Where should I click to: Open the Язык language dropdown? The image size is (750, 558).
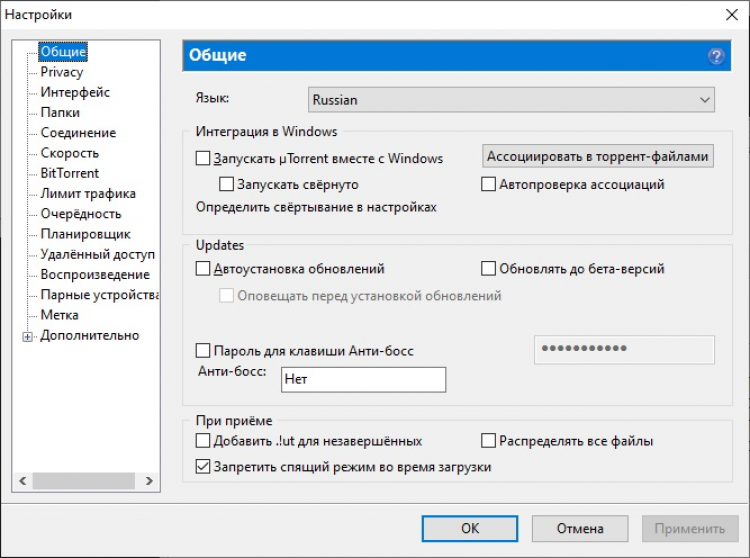tap(511, 100)
